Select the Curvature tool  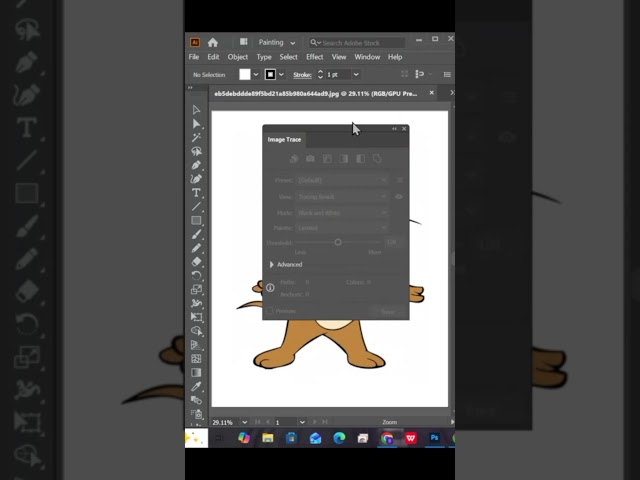pyautogui.click(x=196, y=179)
